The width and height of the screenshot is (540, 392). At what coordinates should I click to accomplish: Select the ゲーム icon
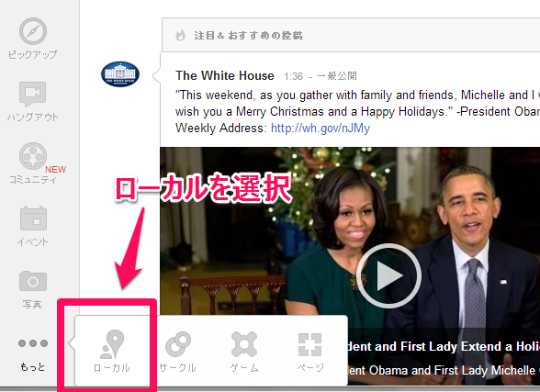(x=244, y=344)
